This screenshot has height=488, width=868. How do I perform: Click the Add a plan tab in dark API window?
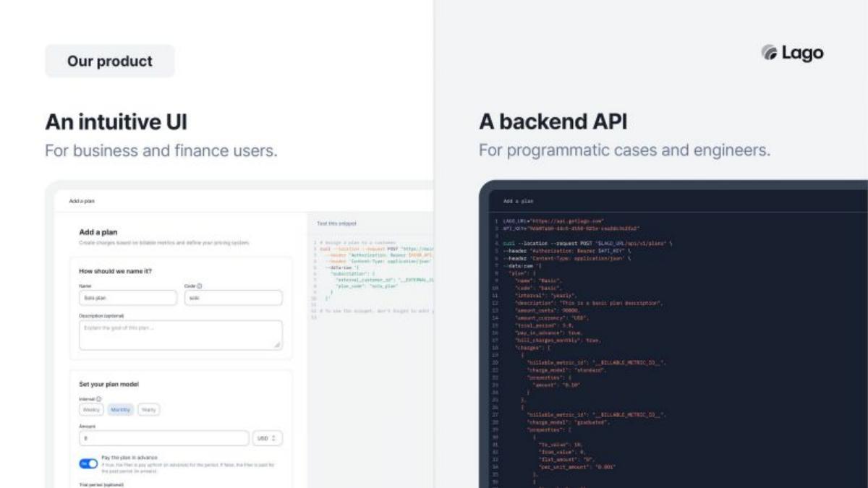click(x=518, y=201)
